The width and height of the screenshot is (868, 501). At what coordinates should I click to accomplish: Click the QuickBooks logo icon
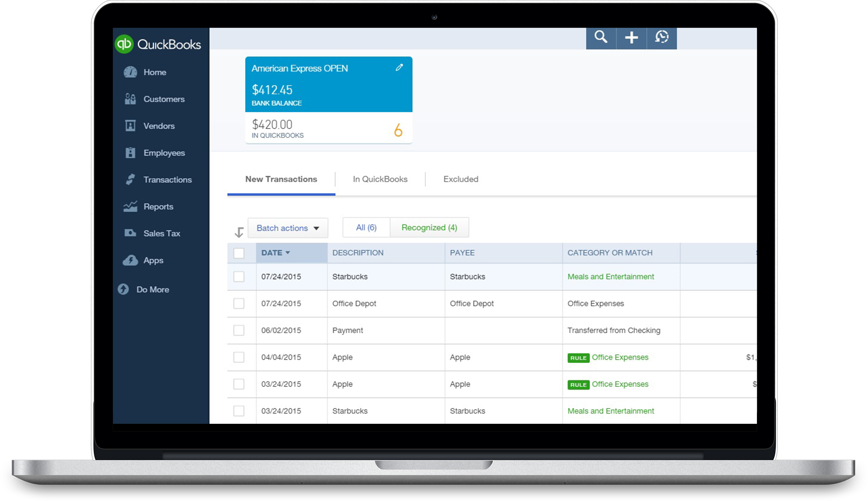point(124,44)
